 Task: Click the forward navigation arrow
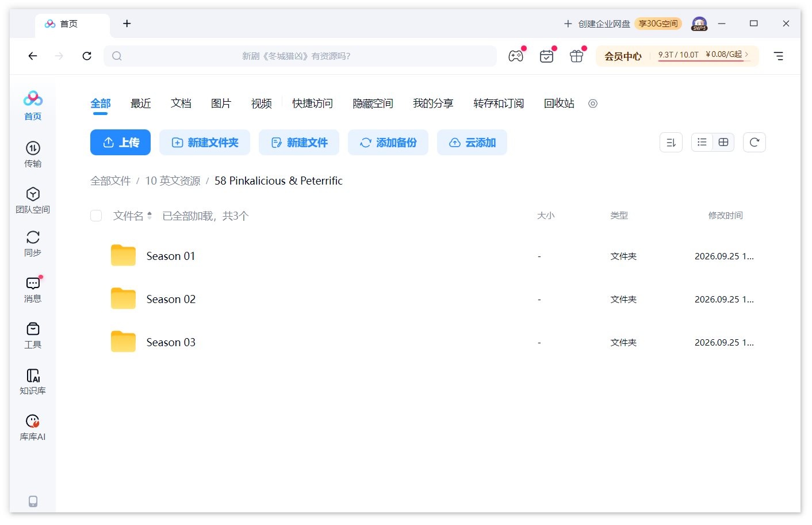coord(59,56)
